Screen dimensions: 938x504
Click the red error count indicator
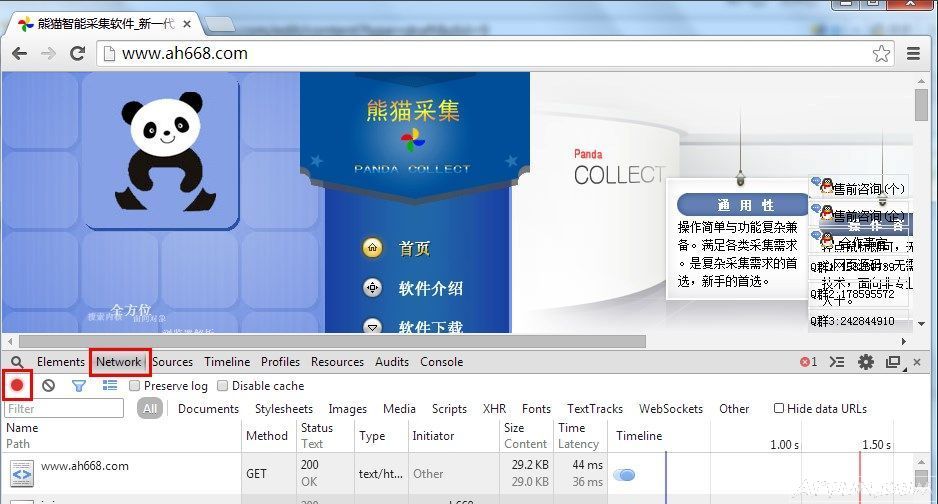pos(808,362)
